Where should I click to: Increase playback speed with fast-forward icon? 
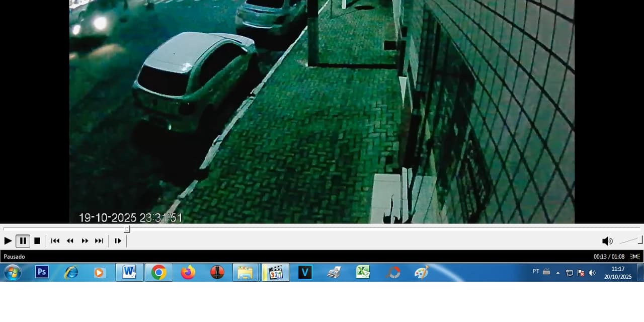pos(85,241)
